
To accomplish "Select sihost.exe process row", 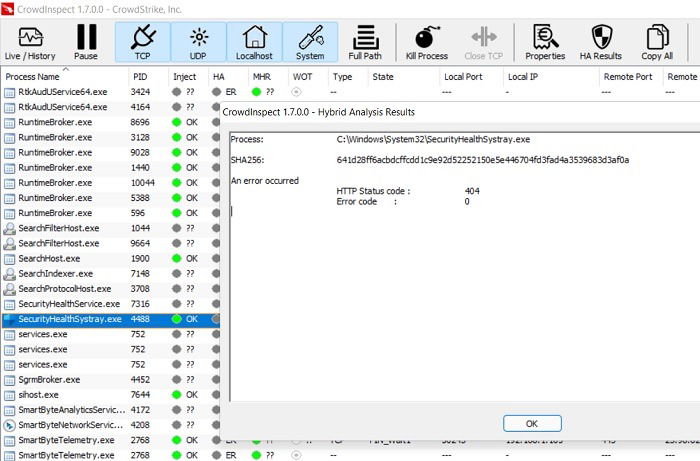I will tap(111, 395).
